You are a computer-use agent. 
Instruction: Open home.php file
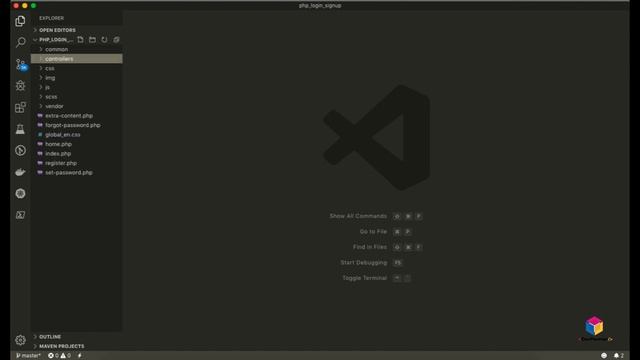pyautogui.click(x=77, y=144)
